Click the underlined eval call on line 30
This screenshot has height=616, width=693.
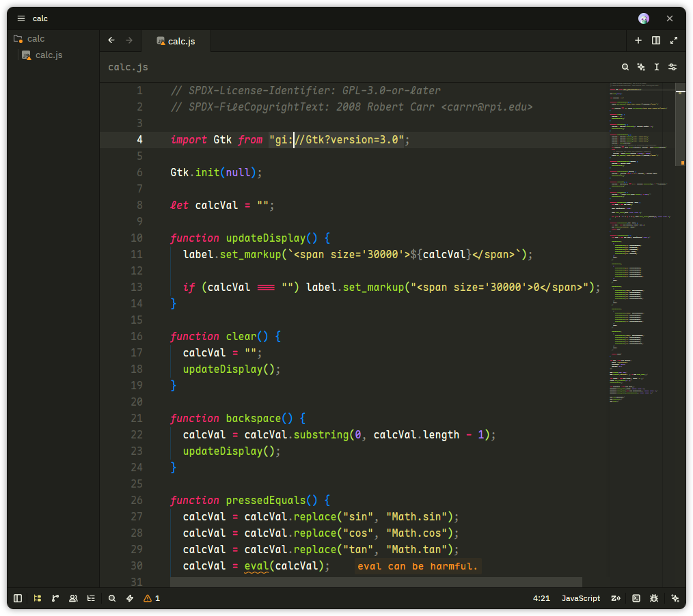(256, 566)
